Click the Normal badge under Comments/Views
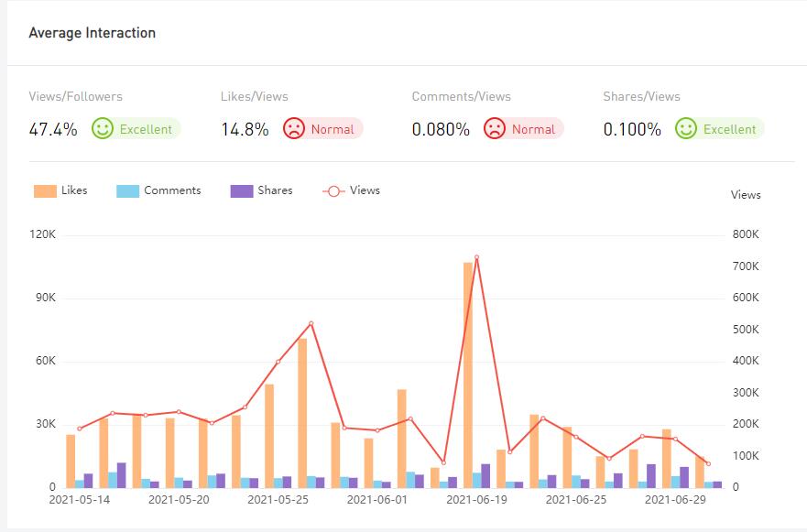 click(533, 129)
